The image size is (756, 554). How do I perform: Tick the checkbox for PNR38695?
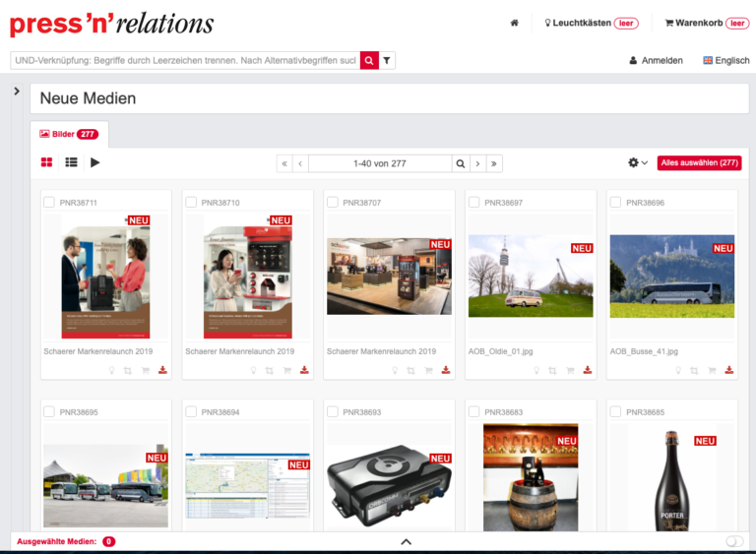pyautogui.click(x=49, y=411)
